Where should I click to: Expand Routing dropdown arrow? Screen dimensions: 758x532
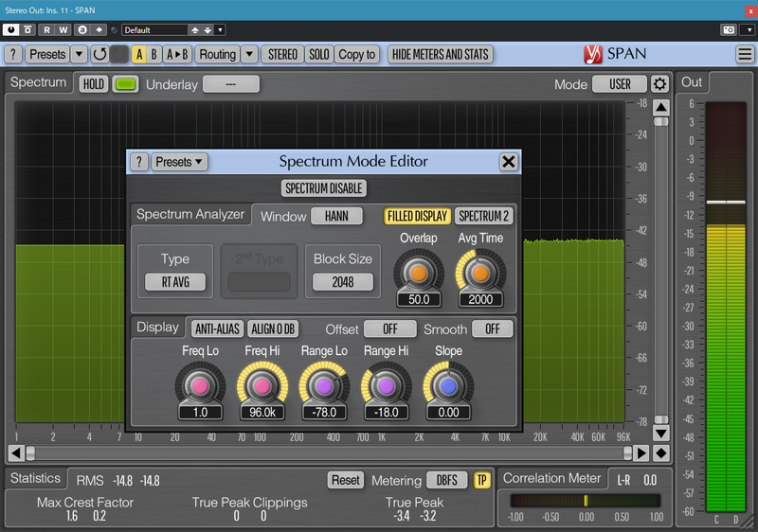pyautogui.click(x=249, y=55)
